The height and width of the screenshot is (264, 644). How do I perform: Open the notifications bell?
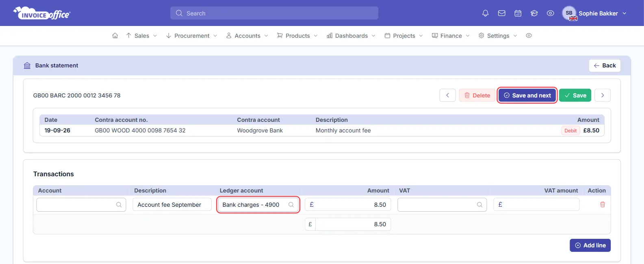(485, 13)
